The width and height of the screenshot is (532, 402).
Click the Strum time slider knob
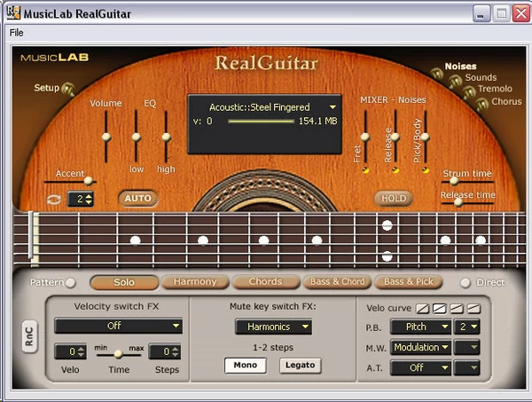[x=454, y=181]
